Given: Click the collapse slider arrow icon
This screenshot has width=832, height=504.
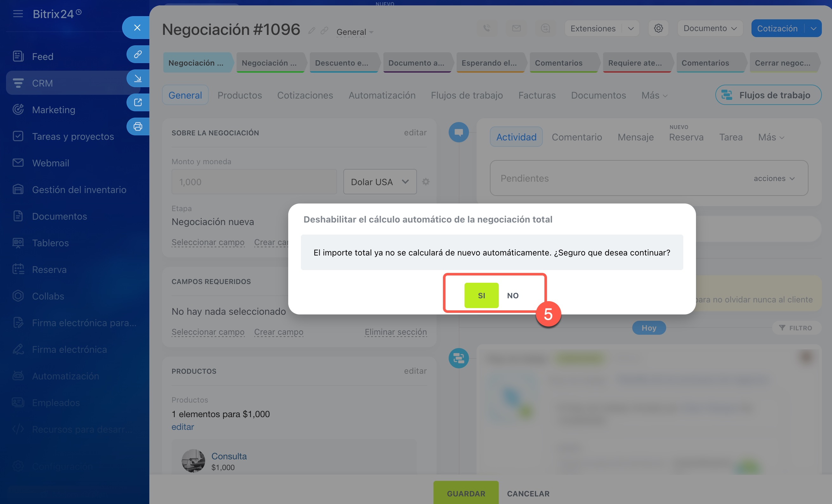Looking at the screenshot, I should tap(137, 78).
